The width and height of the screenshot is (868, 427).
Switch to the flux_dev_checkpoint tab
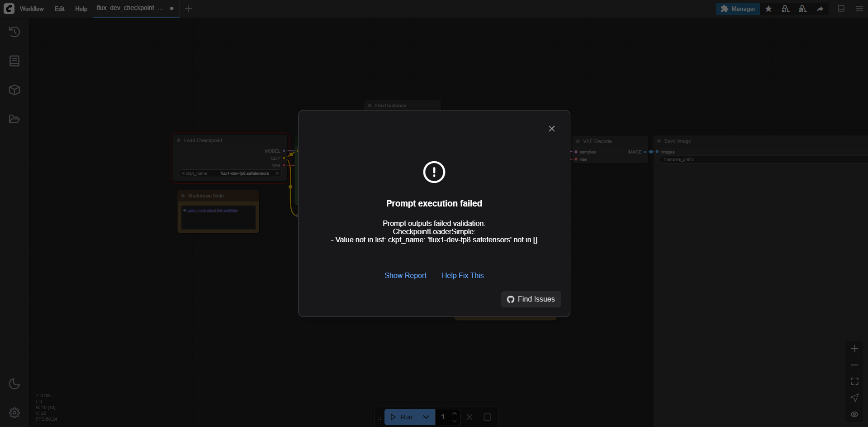click(x=130, y=8)
